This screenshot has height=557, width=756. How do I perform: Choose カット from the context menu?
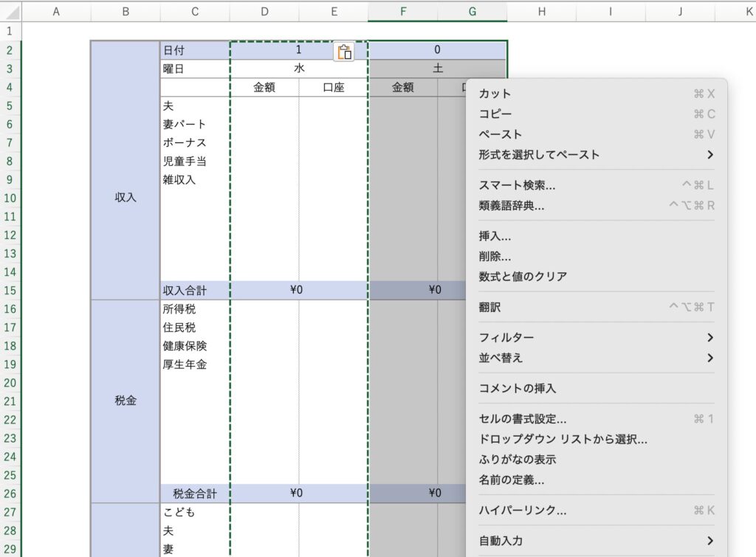(495, 94)
